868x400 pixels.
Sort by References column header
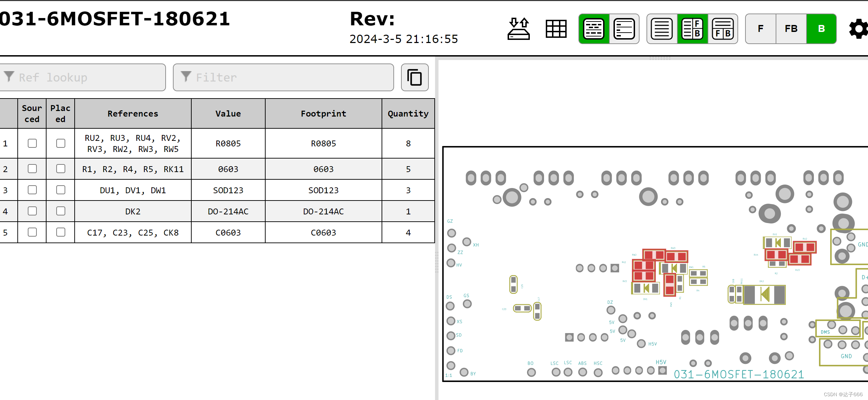[133, 113]
